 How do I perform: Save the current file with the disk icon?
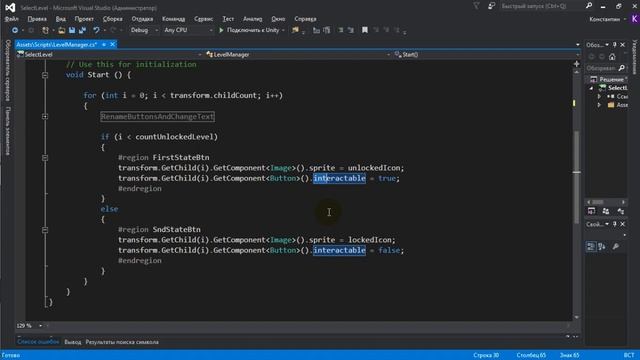tap(72, 30)
